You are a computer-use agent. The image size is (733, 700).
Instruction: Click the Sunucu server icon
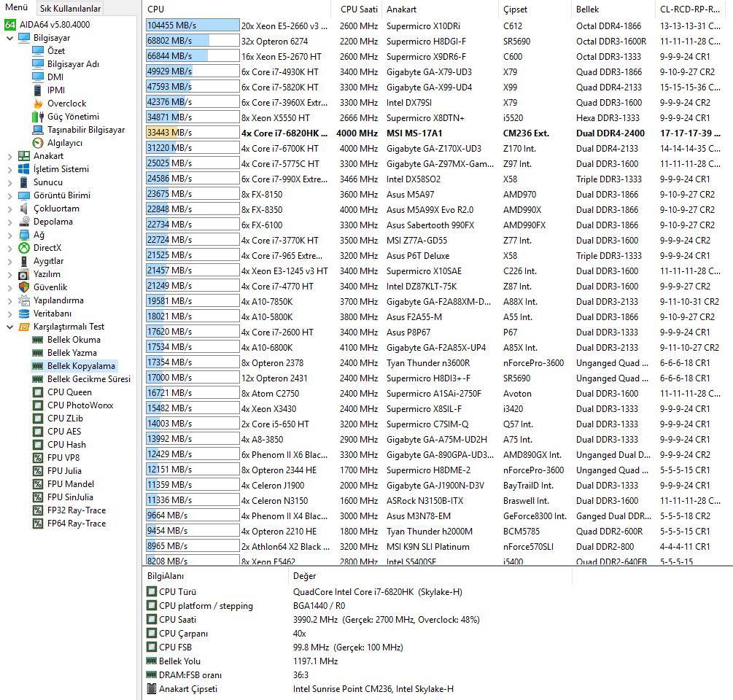coord(24,182)
